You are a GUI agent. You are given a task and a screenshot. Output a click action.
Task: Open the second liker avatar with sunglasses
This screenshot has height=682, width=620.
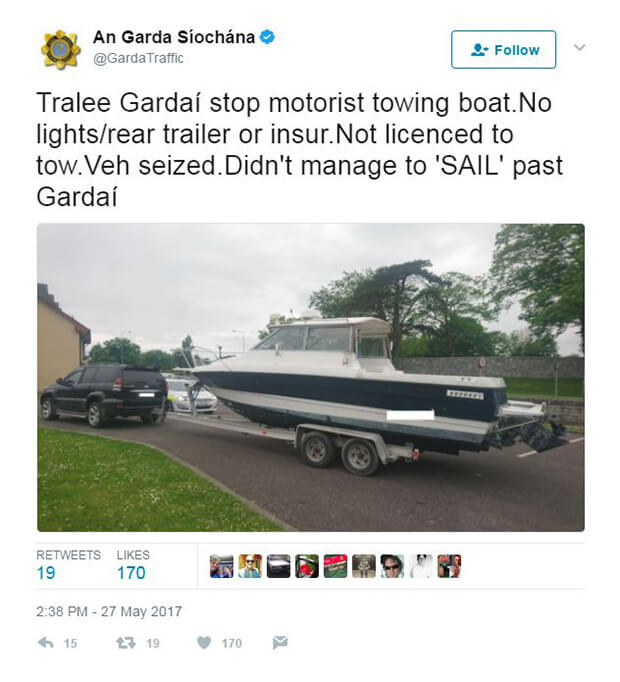pyautogui.click(x=250, y=566)
